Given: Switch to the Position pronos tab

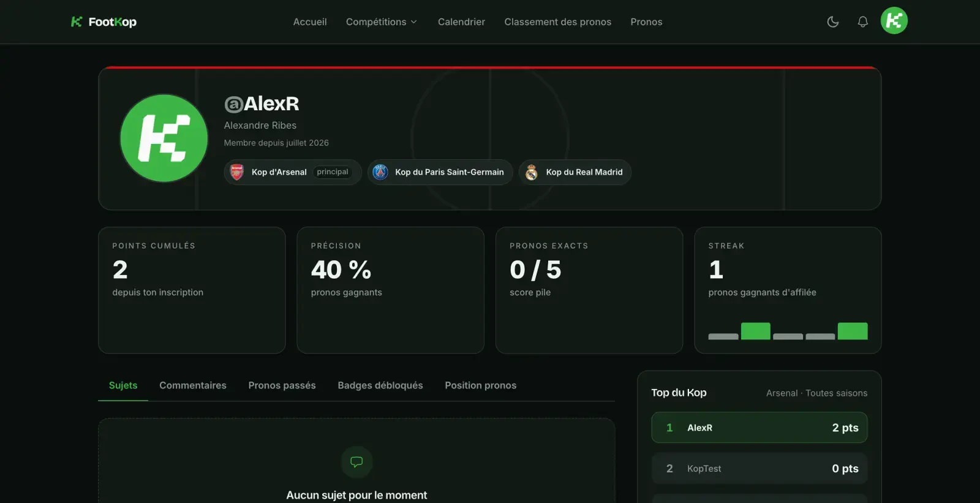Looking at the screenshot, I should 481,385.
